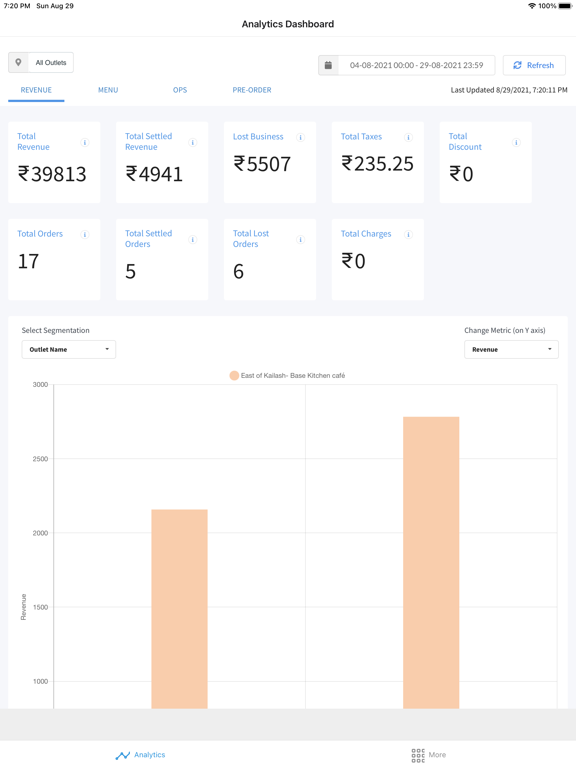Open the All Outlets selector

tap(41, 63)
